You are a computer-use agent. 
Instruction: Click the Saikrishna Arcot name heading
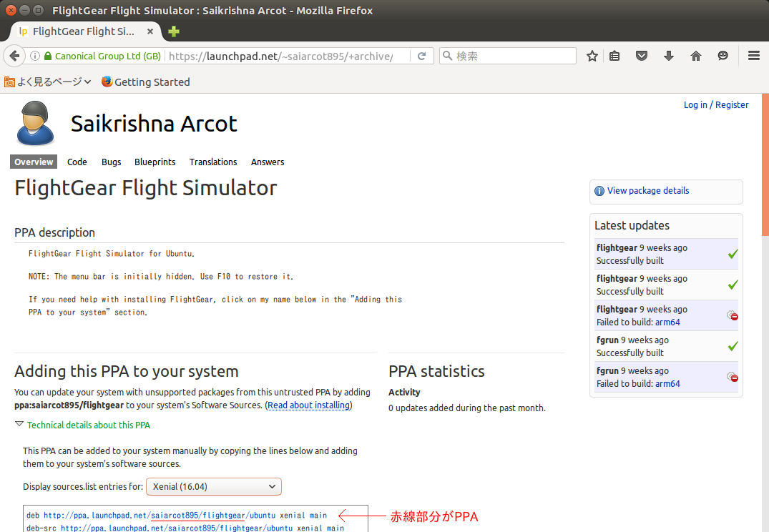(x=154, y=124)
